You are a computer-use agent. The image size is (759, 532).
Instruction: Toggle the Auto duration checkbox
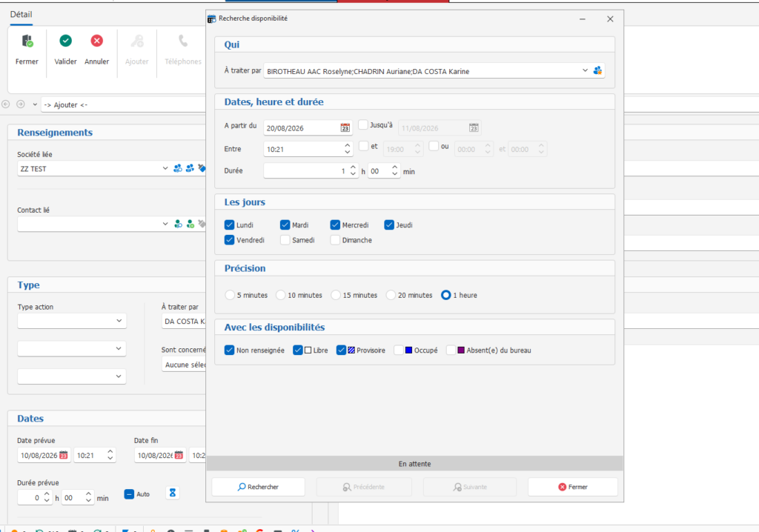point(129,494)
